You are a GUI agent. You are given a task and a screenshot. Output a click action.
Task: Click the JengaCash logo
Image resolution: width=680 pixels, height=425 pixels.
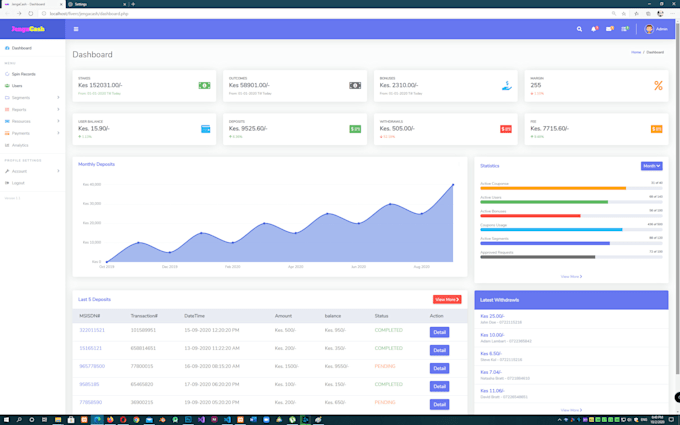point(28,29)
